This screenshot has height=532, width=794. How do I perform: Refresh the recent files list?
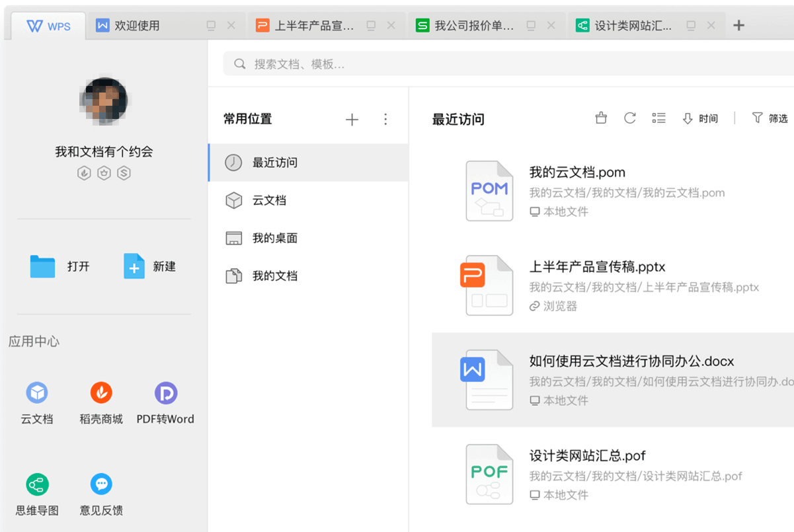click(x=629, y=118)
